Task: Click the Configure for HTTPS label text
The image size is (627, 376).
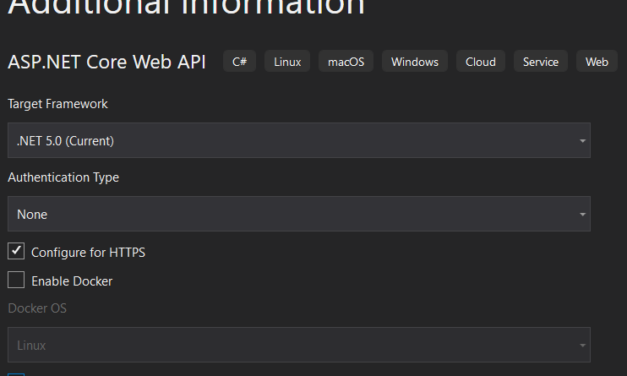Action: pyautogui.click(x=88, y=252)
